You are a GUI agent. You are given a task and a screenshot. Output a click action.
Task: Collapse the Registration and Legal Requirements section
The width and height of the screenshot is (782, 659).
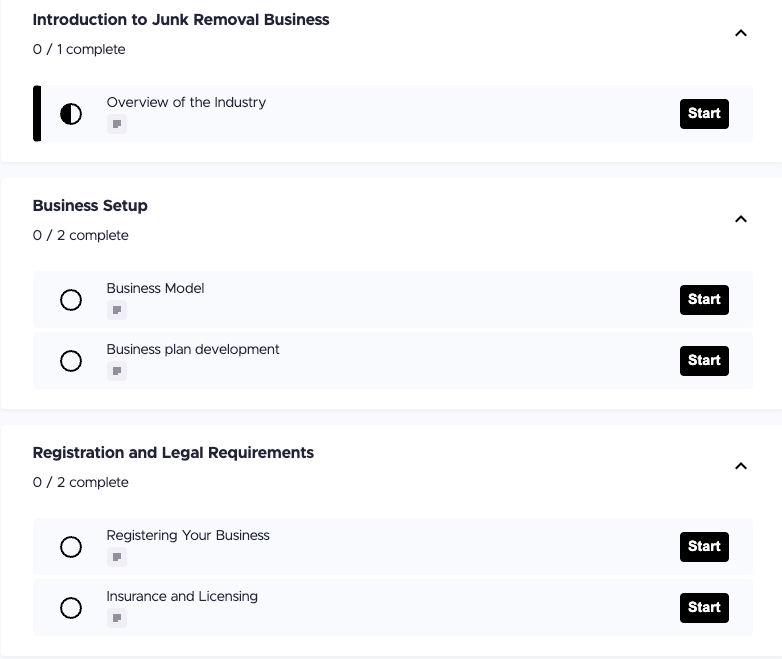click(x=741, y=466)
